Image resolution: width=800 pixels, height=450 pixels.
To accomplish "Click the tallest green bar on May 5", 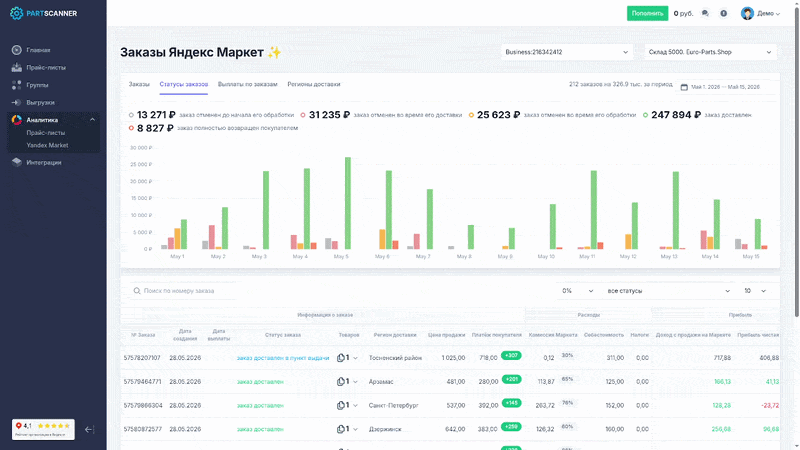I will [348, 203].
